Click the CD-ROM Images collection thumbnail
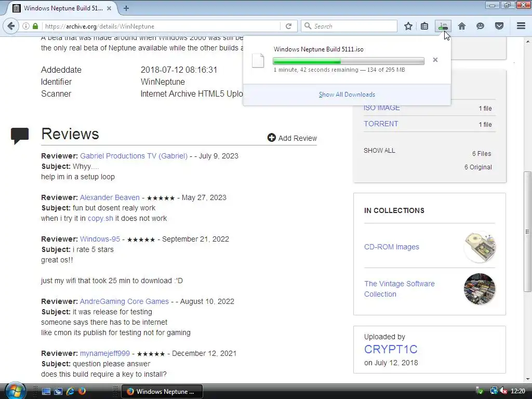This screenshot has width=532, height=399. tap(480, 247)
